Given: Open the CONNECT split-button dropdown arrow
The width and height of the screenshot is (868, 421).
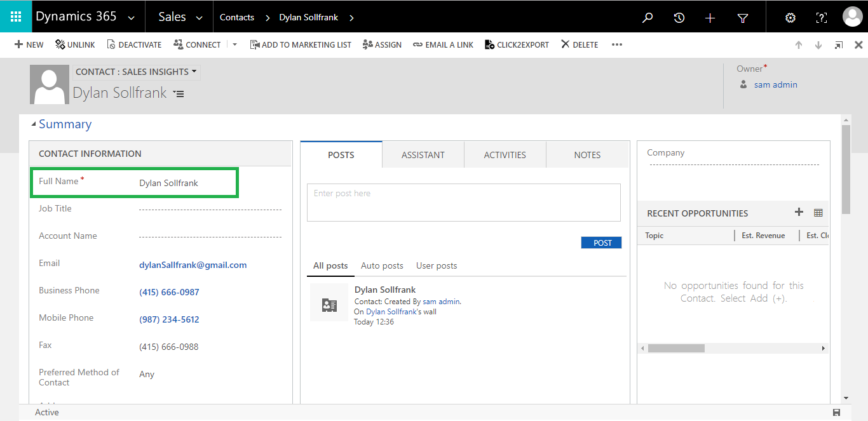Looking at the screenshot, I should [x=234, y=45].
